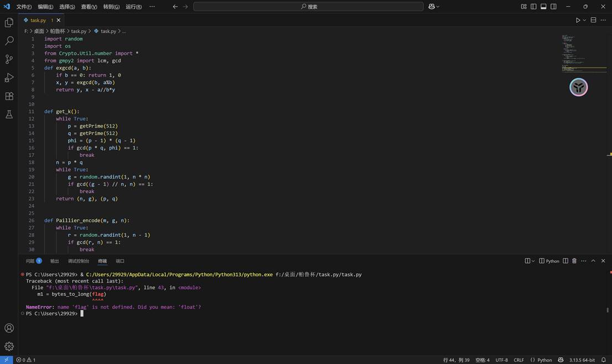Open the Search sidebar icon
This screenshot has height=364, width=612.
[x=8, y=40]
